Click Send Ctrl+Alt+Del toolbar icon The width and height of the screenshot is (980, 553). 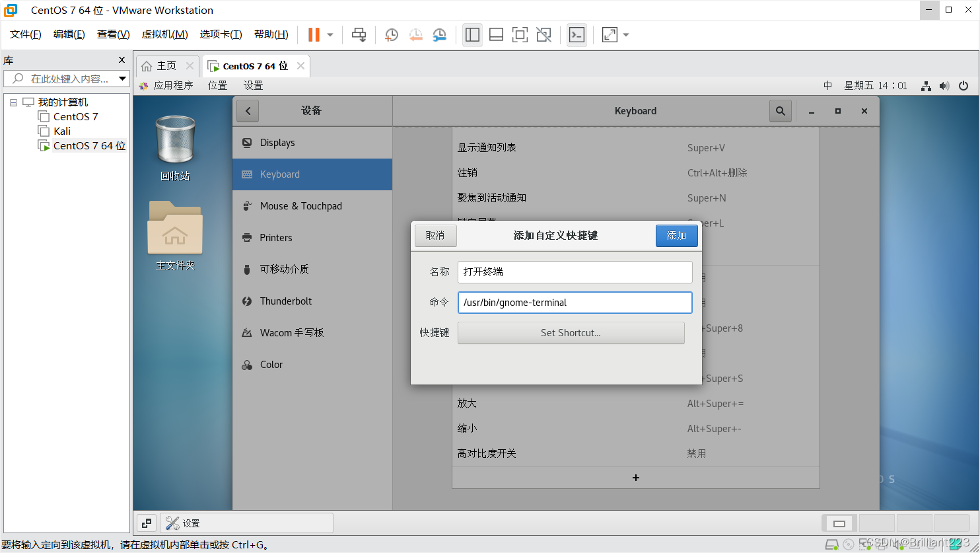point(359,34)
